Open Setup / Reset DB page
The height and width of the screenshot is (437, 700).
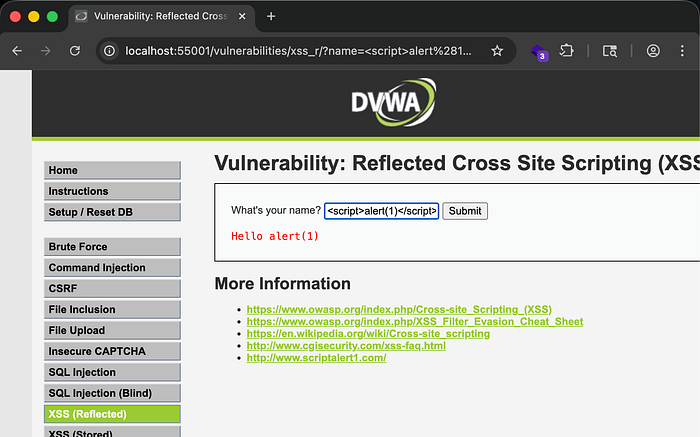point(112,212)
